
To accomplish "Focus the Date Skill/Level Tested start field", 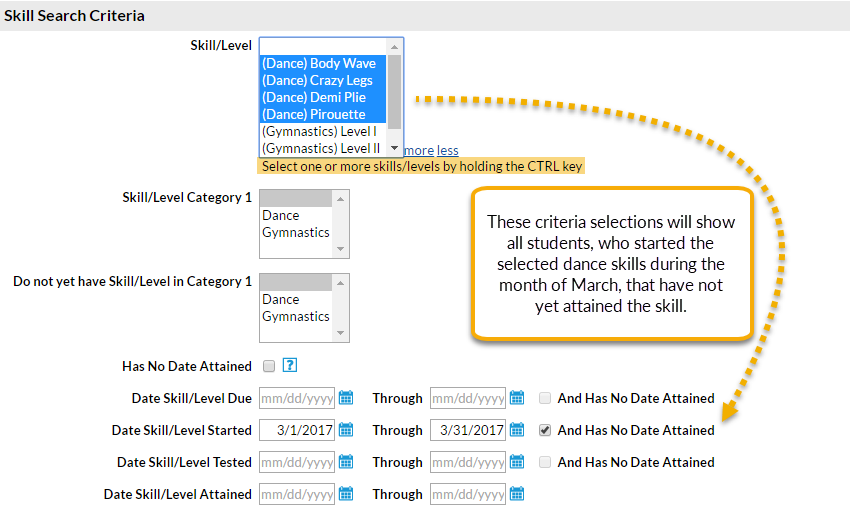I will [x=297, y=462].
